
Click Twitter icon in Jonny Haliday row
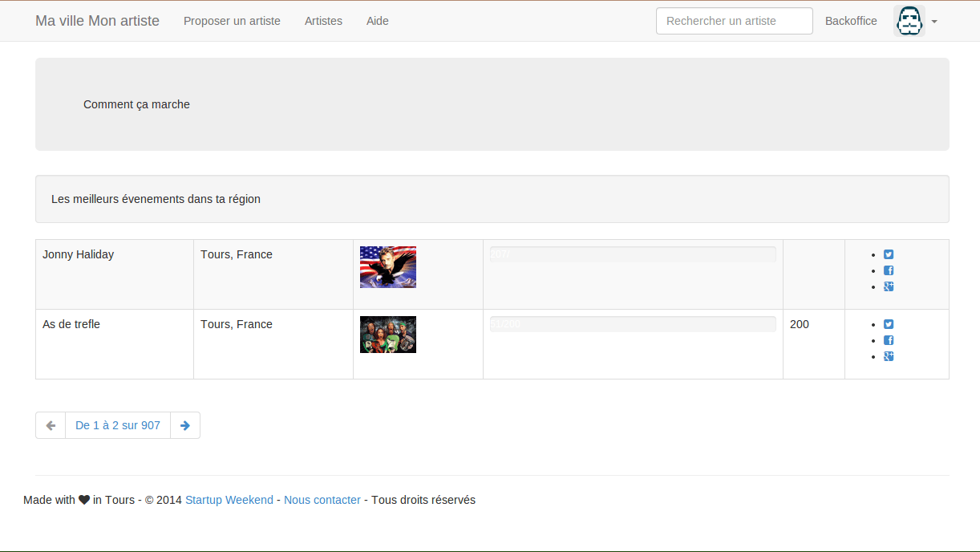[x=889, y=255]
